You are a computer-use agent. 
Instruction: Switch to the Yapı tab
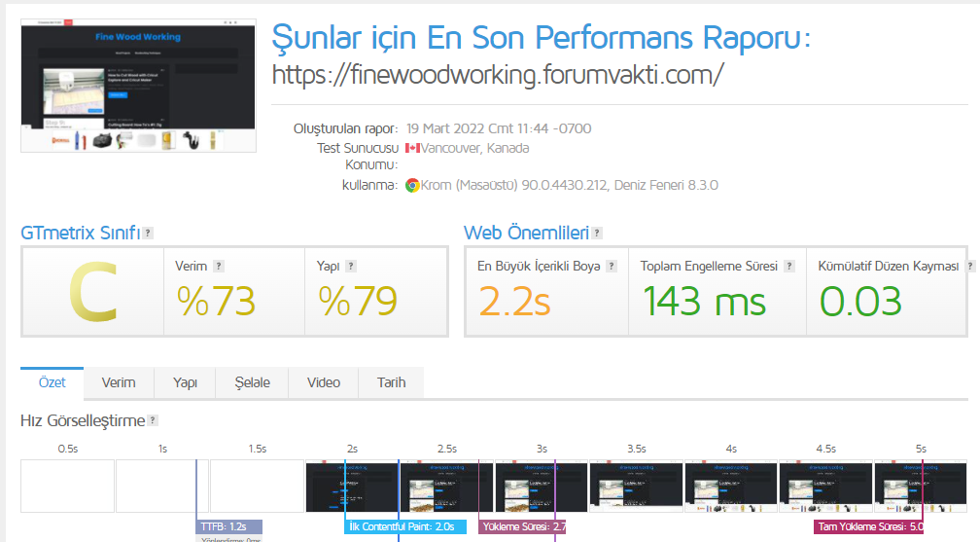click(185, 382)
